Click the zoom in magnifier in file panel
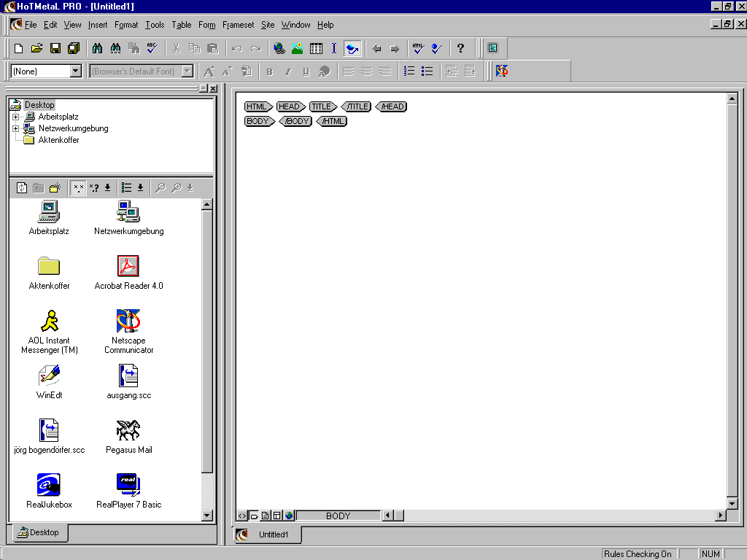The width and height of the screenshot is (747, 560). coord(177,187)
